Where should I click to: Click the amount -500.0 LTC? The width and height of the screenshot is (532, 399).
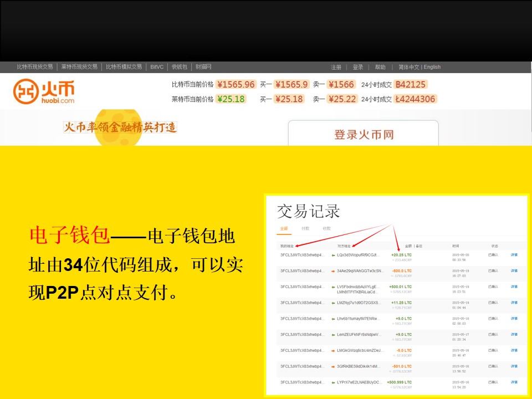tap(402, 271)
